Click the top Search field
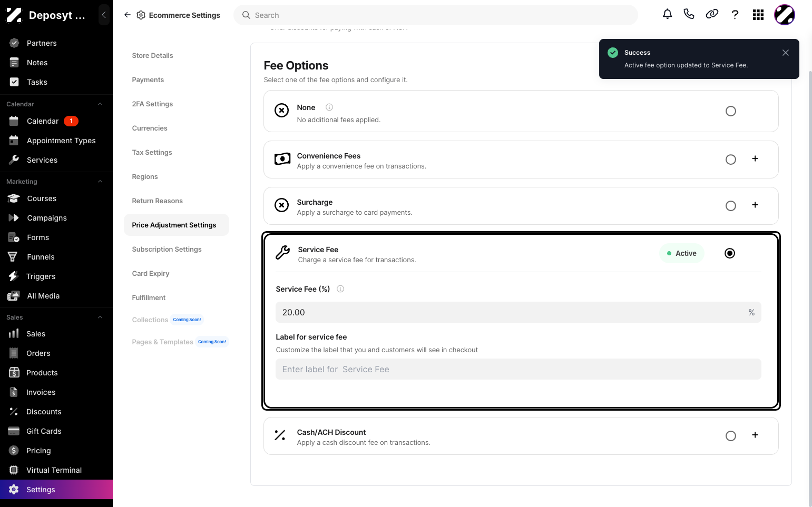The height and width of the screenshot is (507, 812). (436, 15)
